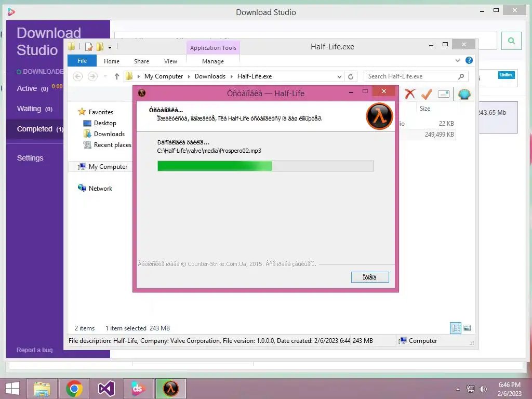Select the Application Tools contextual tab
The image size is (532, 399).
(213, 48)
